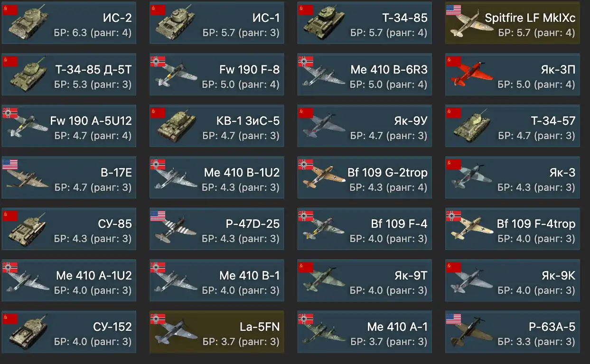Click the Me 410 A-1U2 card
590x364 pixels.
point(69,280)
